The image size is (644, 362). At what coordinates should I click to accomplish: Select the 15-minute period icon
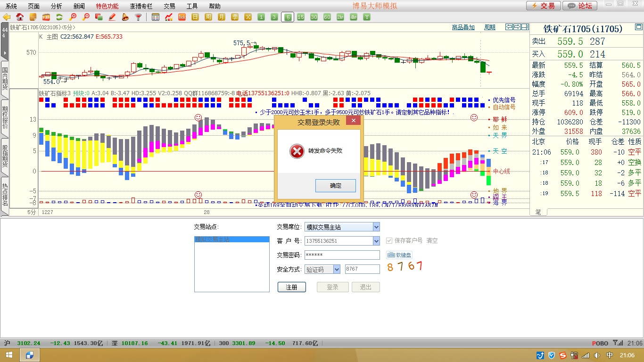pyautogui.click(x=301, y=17)
